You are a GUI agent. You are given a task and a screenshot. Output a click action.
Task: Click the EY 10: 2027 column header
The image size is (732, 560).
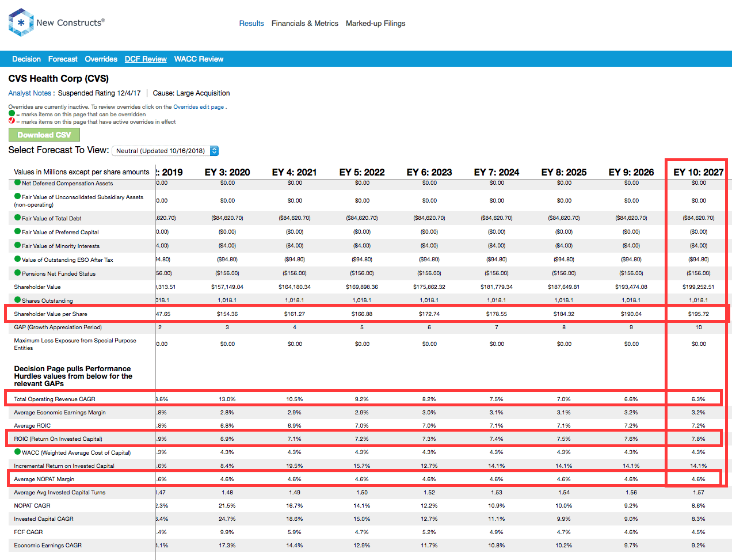pos(699,172)
